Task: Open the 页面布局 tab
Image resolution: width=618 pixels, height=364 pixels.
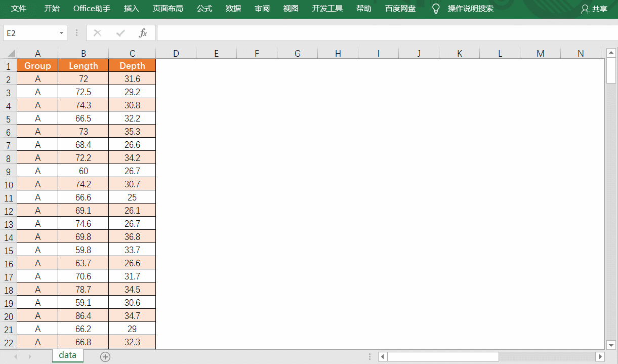Action: point(168,9)
